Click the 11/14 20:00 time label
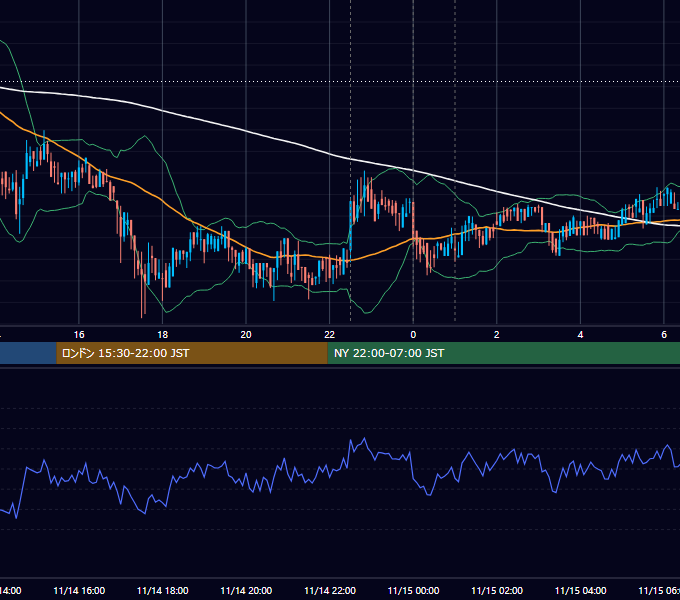680x600 pixels. [246, 590]
